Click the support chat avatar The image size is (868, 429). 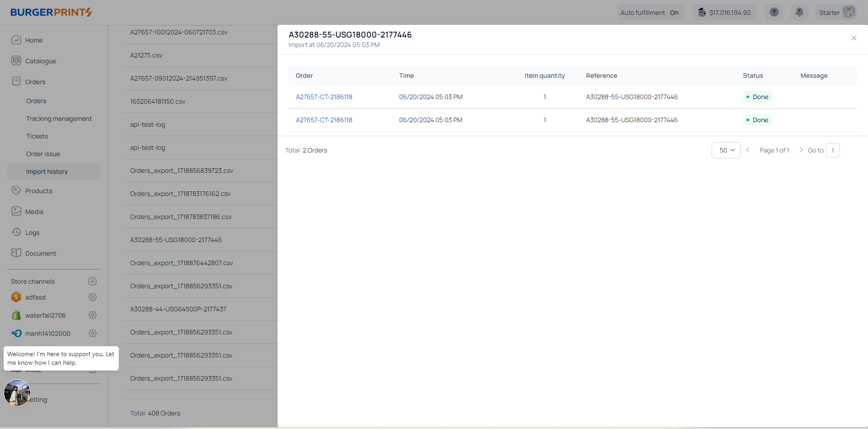point(17,393)
